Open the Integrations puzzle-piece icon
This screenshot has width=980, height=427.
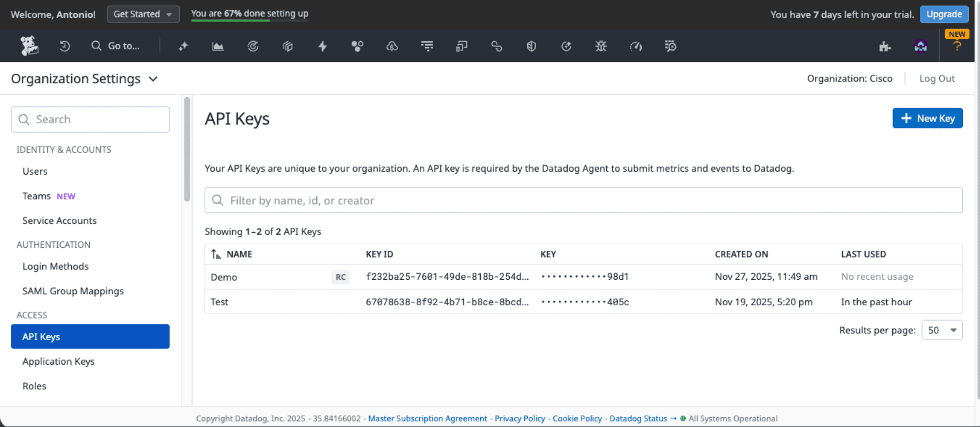tap(885, 47)
